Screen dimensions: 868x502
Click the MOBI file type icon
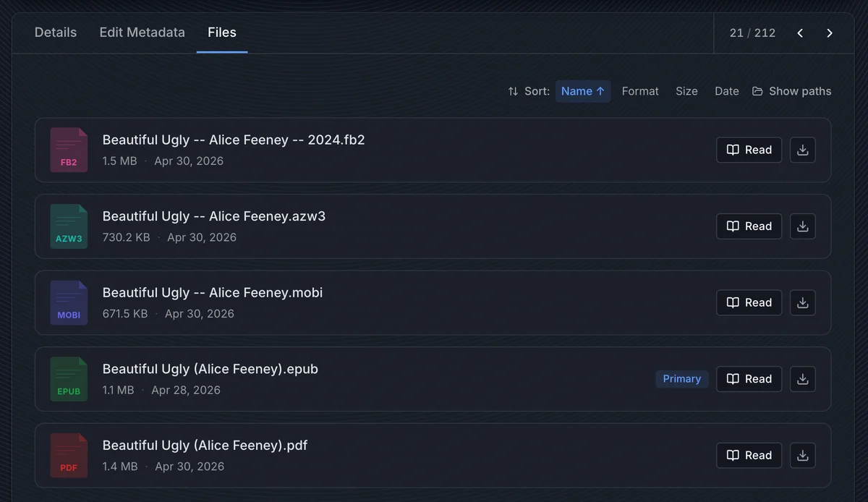pyautogui.click(x=69, y=302)
